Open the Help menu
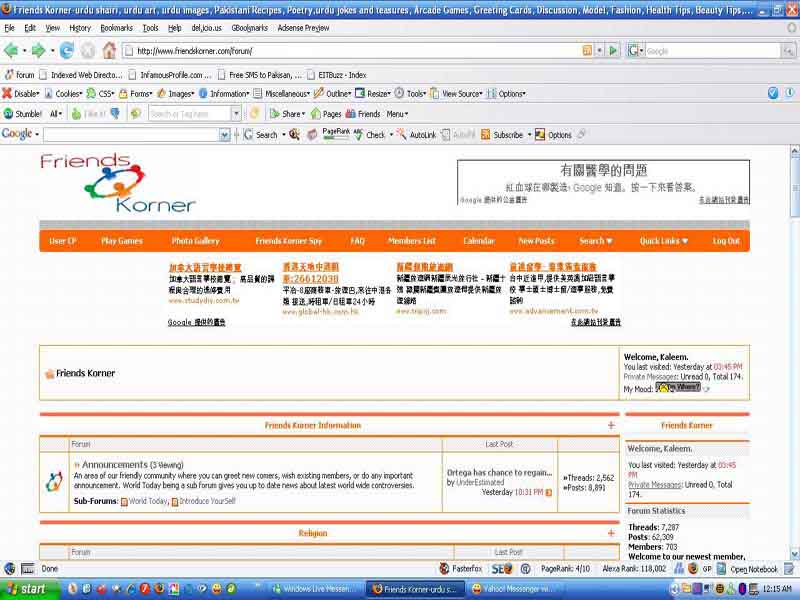The height and width of the screenshot is (600, 800). 174,28
